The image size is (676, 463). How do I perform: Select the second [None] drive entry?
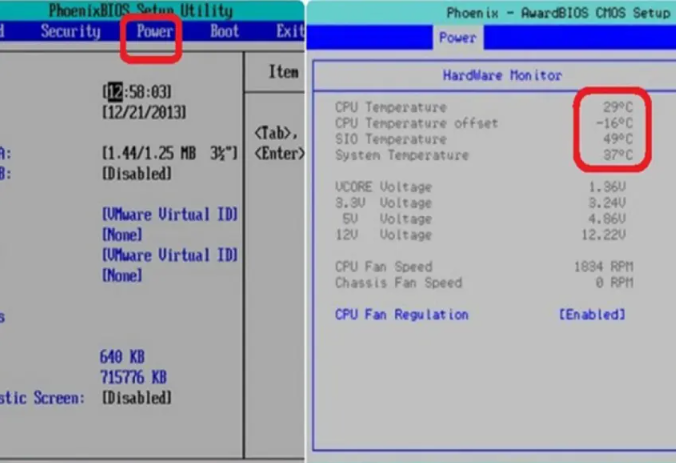click(x=122, y=275)
